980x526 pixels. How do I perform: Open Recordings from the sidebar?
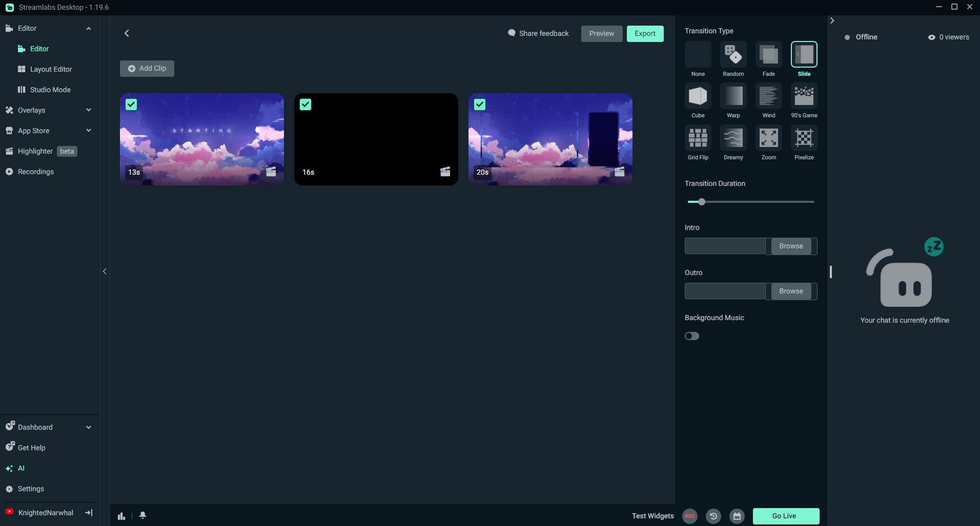point(35,172)
